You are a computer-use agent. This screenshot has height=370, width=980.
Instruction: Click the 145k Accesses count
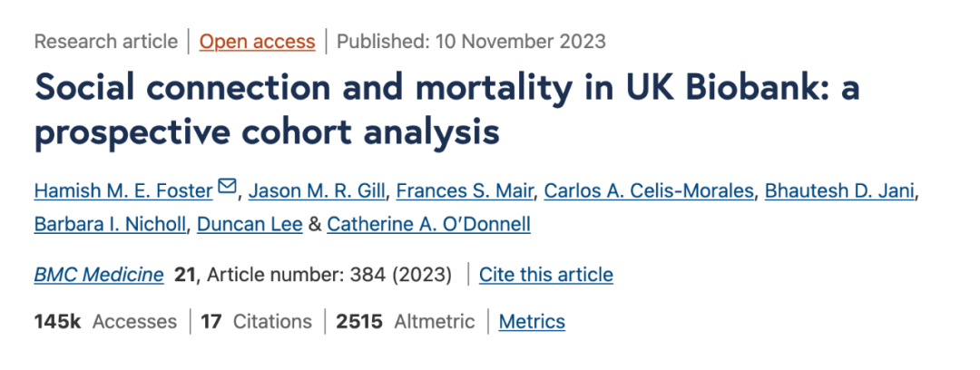105,321
